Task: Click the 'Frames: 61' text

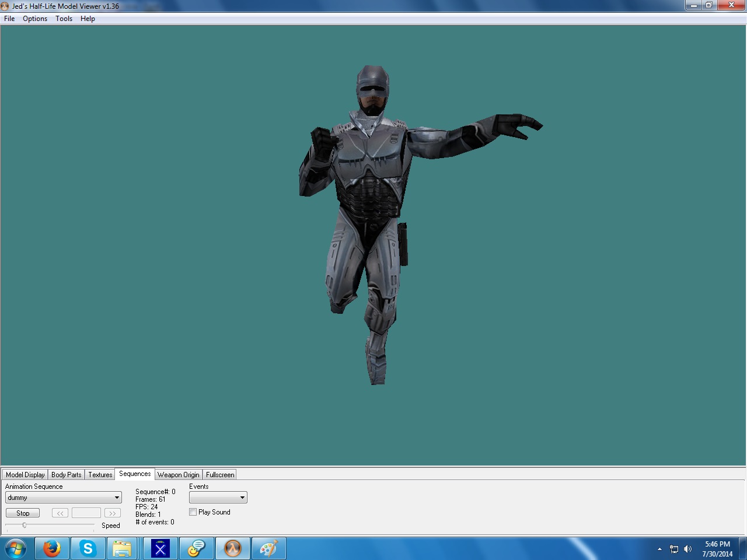Action: [x=151, y=499]
